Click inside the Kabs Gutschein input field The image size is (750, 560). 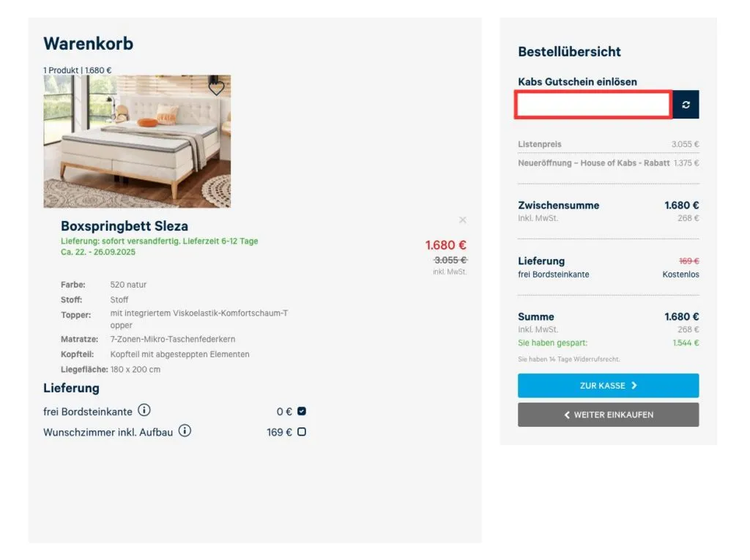pos(593,104)
